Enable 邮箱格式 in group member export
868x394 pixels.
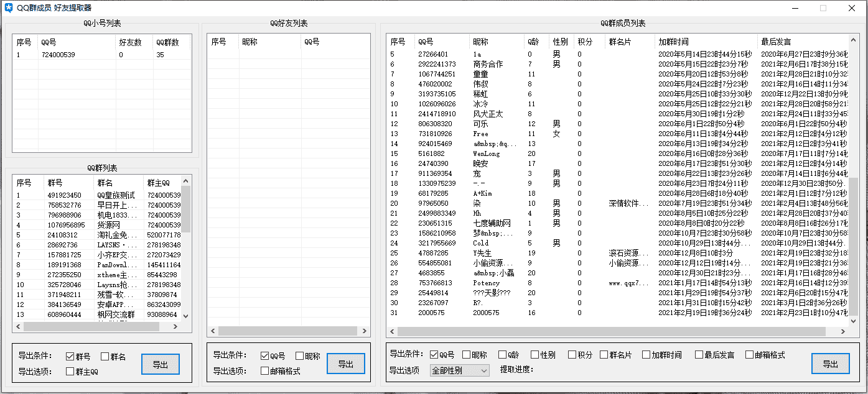coord(750,355)
